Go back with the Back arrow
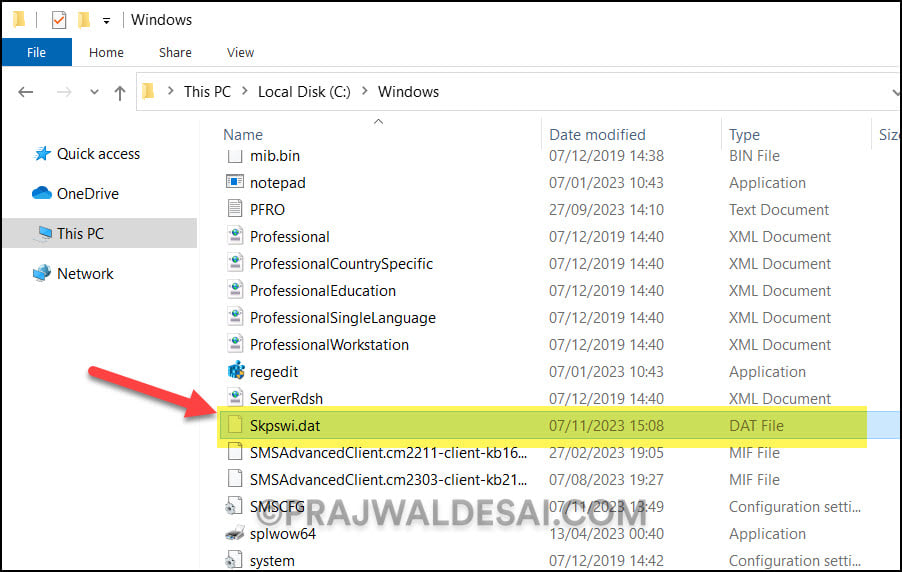 [26, 92]
